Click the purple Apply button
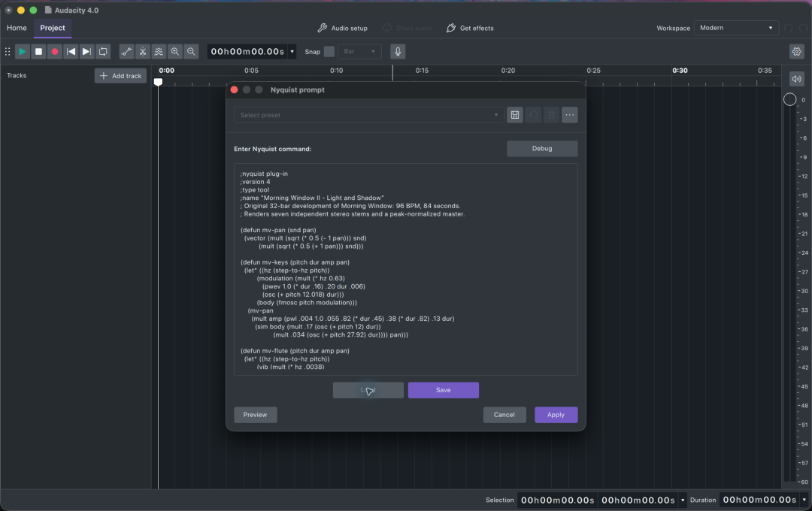The image size is (812, 511). pos(556,415)
